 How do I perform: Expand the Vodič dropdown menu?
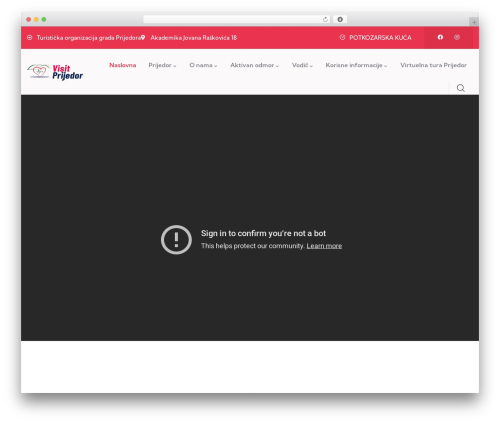click(302, 65)
